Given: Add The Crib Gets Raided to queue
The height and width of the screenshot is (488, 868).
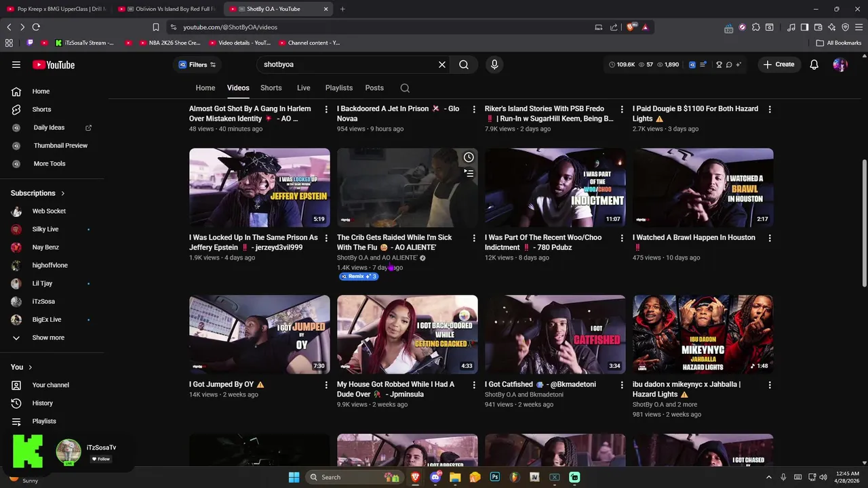Looking at the screenshot, I should click(x=469, y=174).
